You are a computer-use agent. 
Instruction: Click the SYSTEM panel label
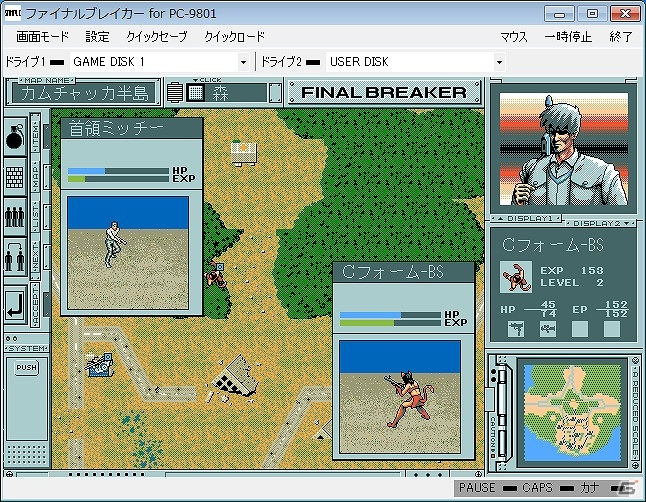tap(27, 348)
